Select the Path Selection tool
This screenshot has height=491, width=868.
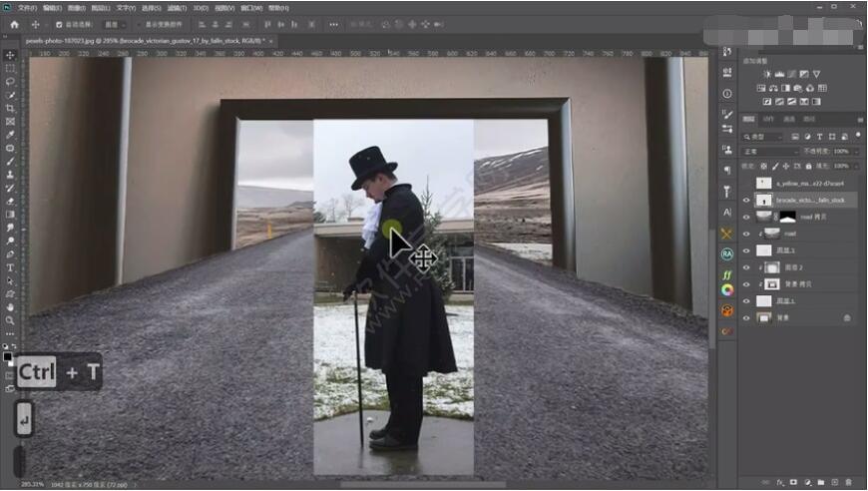pyautogui.click(x=10, y=280)
